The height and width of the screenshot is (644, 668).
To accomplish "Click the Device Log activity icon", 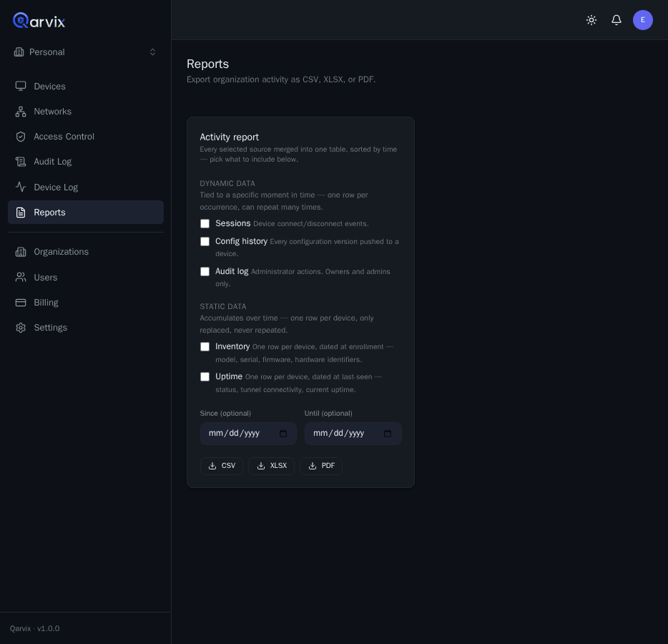I will point(21,187).
